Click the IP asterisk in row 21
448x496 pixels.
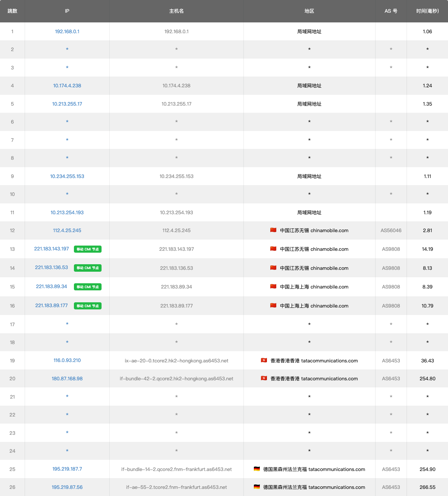[67, 396]
